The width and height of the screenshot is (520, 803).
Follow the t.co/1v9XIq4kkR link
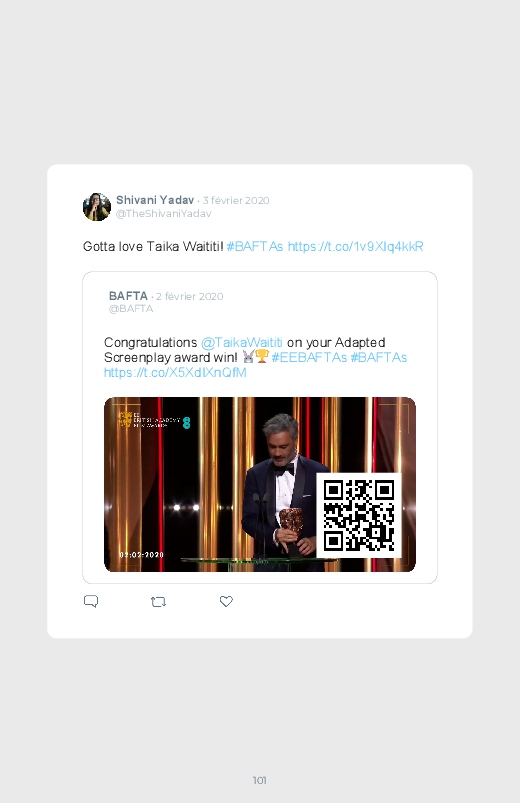(x=356, y=246)
